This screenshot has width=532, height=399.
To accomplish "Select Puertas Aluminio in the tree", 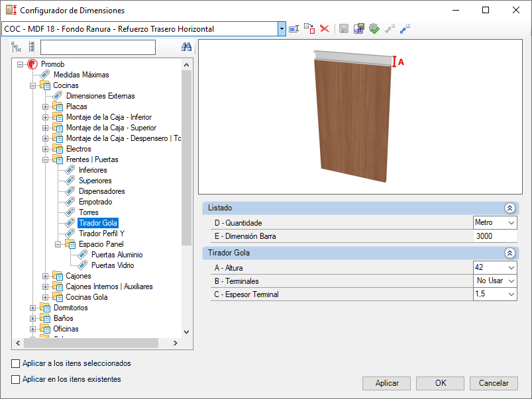I will point(117,255).
